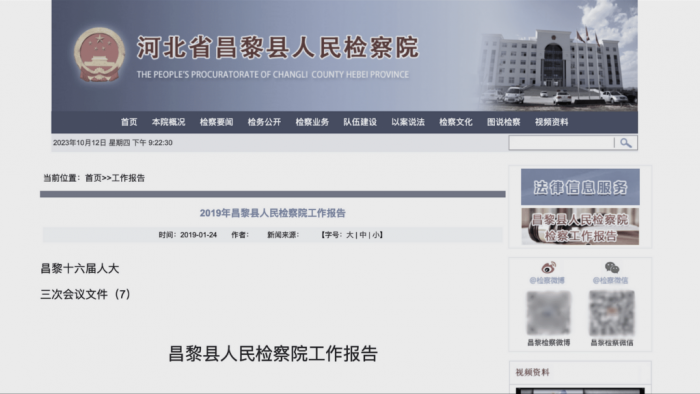Go to 视频资料 in navigation bar
Viewport: 700px width, 394px height.
click(551, 122)
